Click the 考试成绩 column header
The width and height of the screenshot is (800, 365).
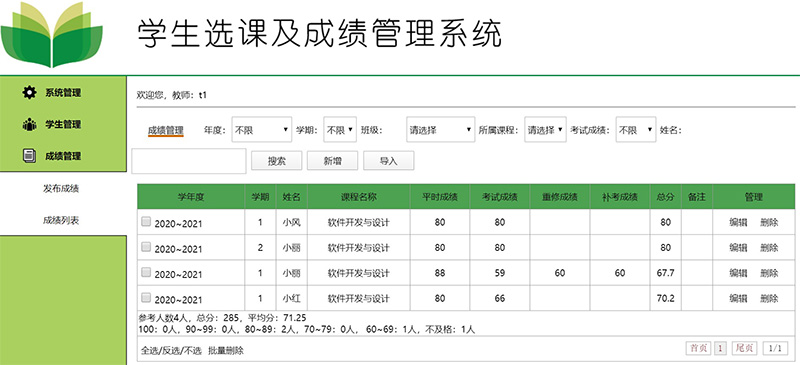click(499, 197)
